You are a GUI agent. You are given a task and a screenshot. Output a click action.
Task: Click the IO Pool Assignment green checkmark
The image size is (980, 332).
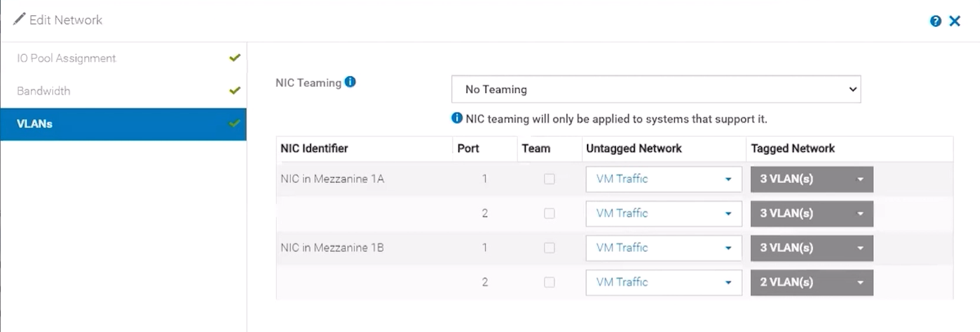point(234,58)
